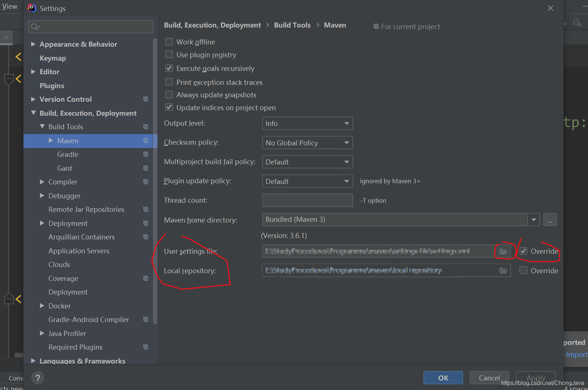The image size is (588, 390).
Task: Close the Settings dialog with X
Action: click(x=551, y=8)
